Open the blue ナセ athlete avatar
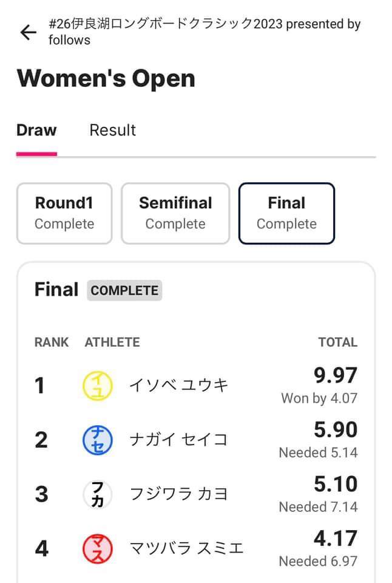 coord(97,440)
